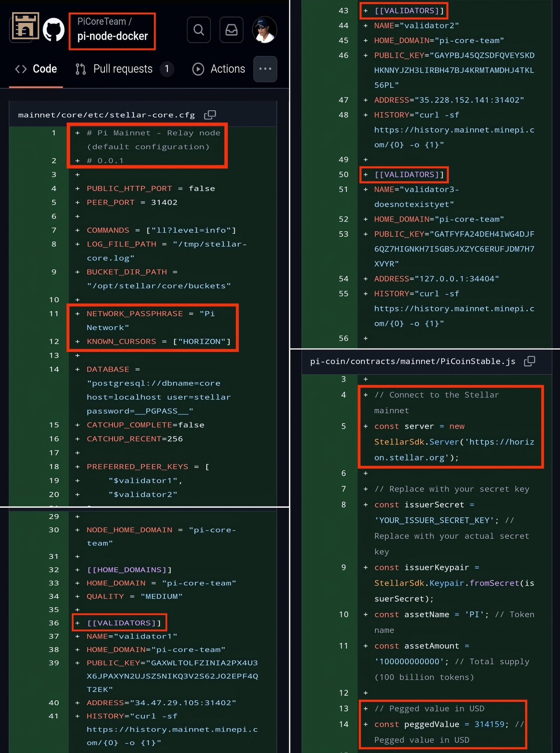Open the inbox notifications icon

[x=231, y=30]
